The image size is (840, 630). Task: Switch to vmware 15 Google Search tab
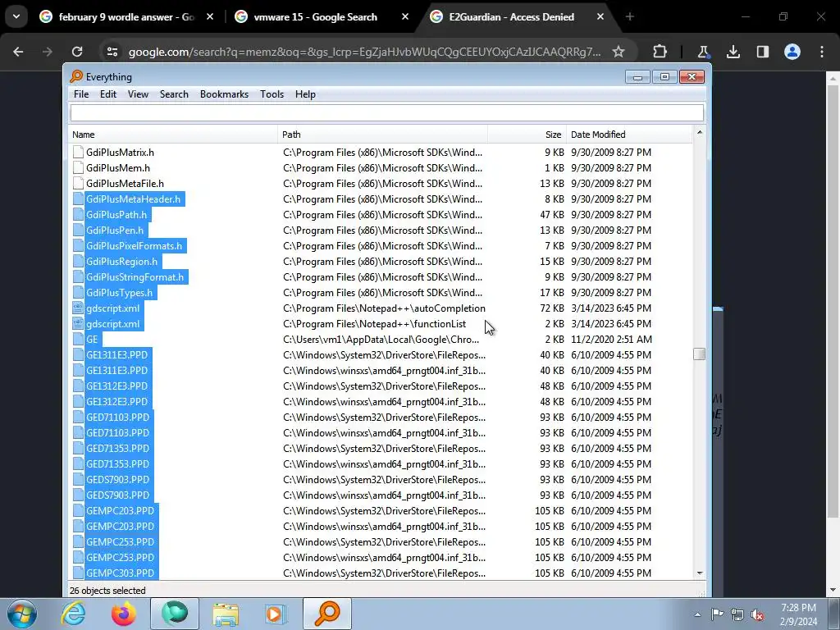pos(316,17)
